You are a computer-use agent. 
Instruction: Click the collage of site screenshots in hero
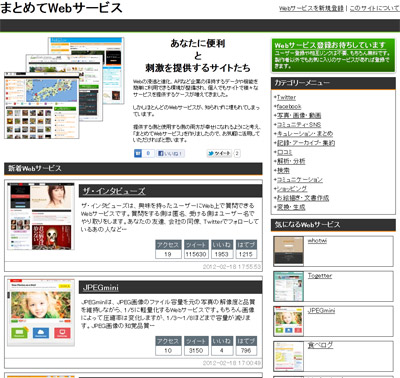pyautogui.click(x=64, y=88)
